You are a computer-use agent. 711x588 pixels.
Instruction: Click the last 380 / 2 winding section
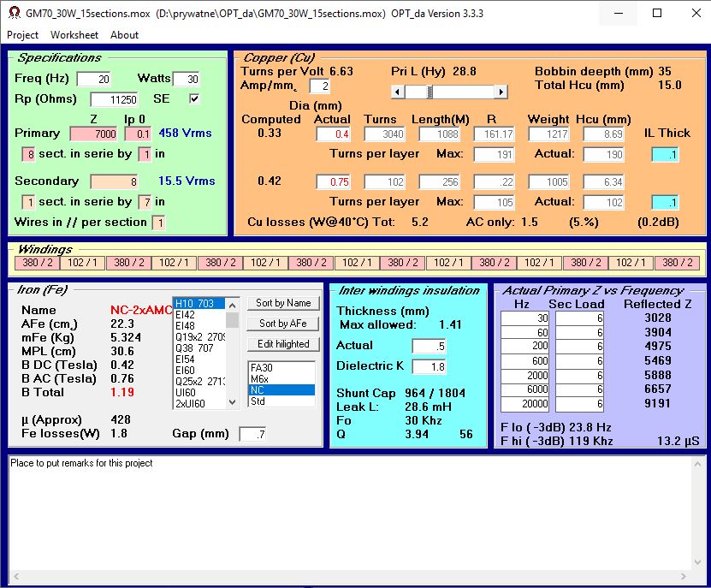tap(677, 263)
